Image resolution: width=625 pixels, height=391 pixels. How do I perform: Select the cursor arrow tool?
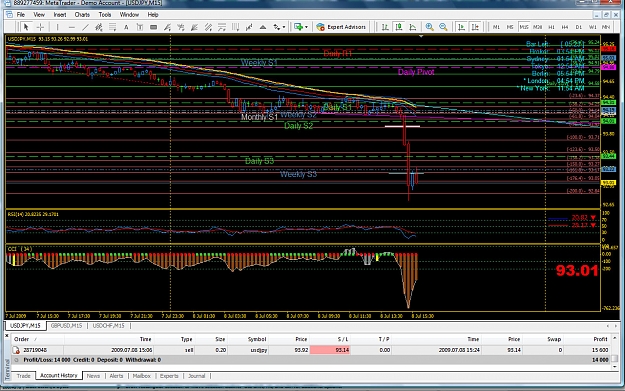(x=26, y=27)
